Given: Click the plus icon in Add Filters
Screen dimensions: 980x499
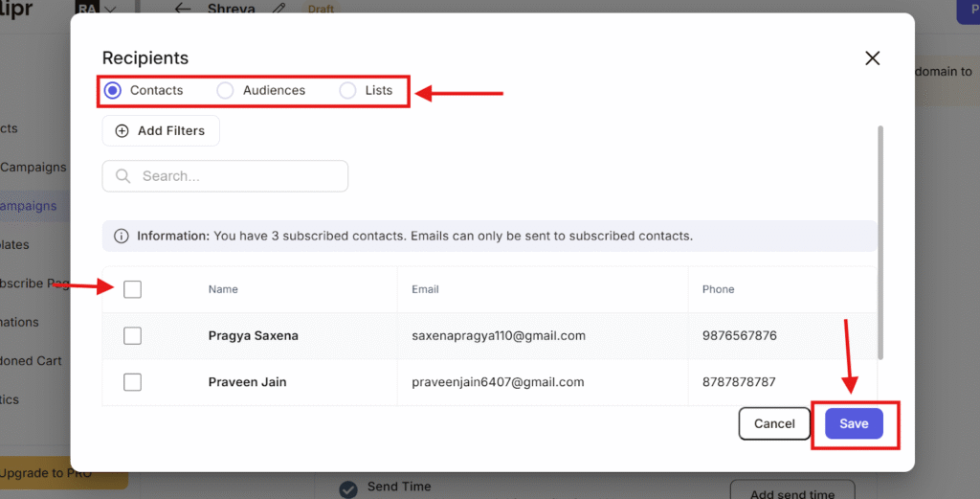Looking at the screenshot, I should pos(122,131).
